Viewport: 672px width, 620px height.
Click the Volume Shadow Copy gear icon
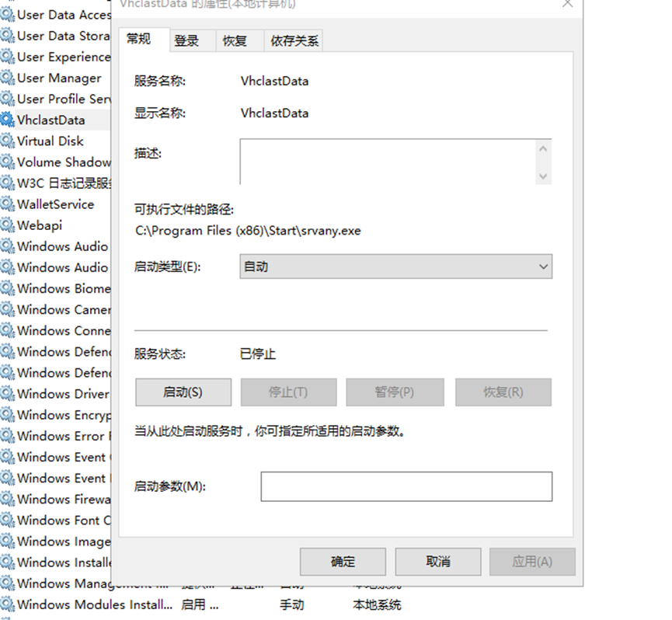(7, 162)
